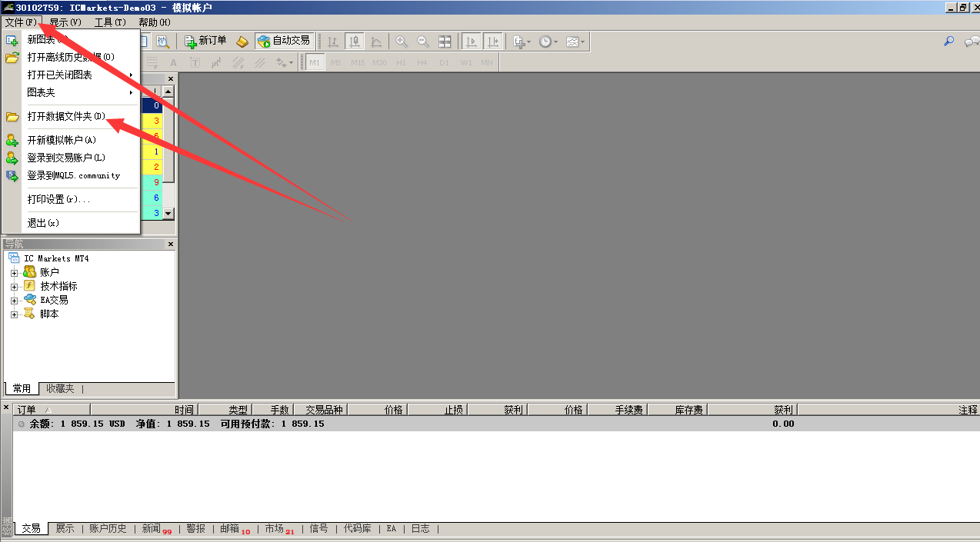This screenshot has height=542, width=980.
Task: Click the zoom out magnifier icon
Action: [423, 42]
